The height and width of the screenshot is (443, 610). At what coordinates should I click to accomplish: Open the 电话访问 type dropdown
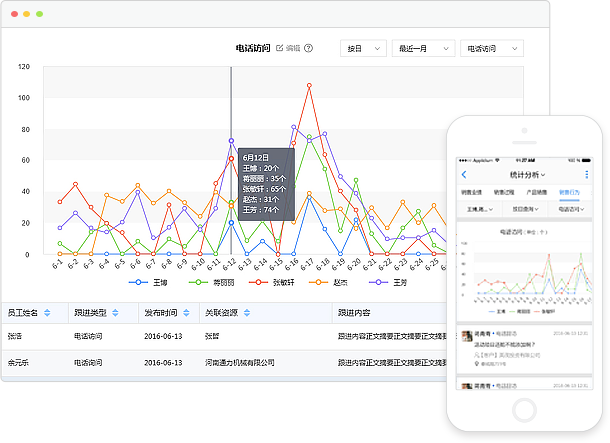coord(491,48)
